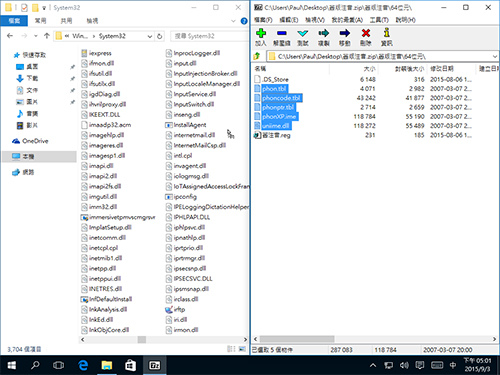Open the third ribbon tab (Share) in Explorer
Image resolution: width=500 pixels, height=375 pixels.
[66, 21]
